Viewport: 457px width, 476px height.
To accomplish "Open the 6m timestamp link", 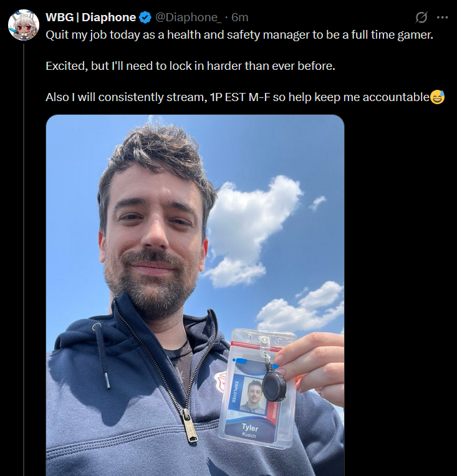I will click(x=240, y=17).
